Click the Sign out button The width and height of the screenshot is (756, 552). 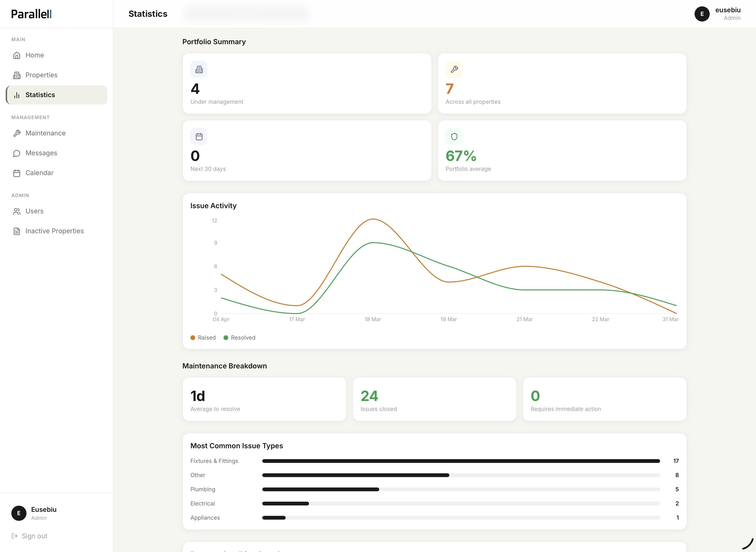34,536
